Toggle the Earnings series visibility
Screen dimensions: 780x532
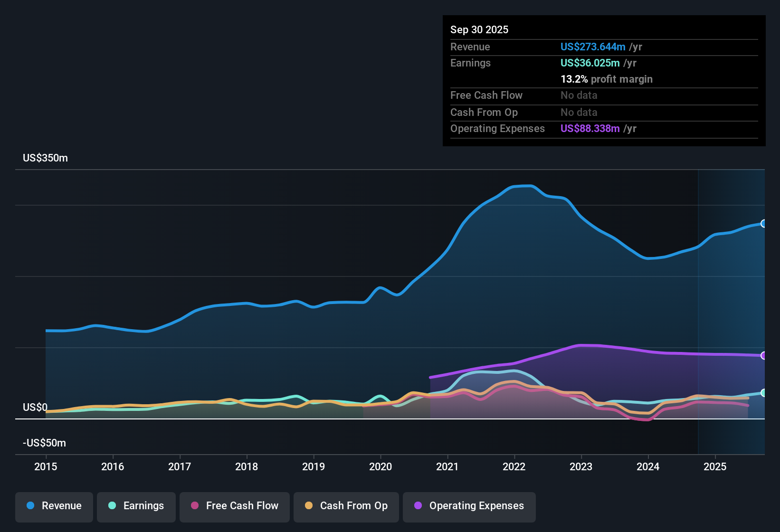pos(136,506)
